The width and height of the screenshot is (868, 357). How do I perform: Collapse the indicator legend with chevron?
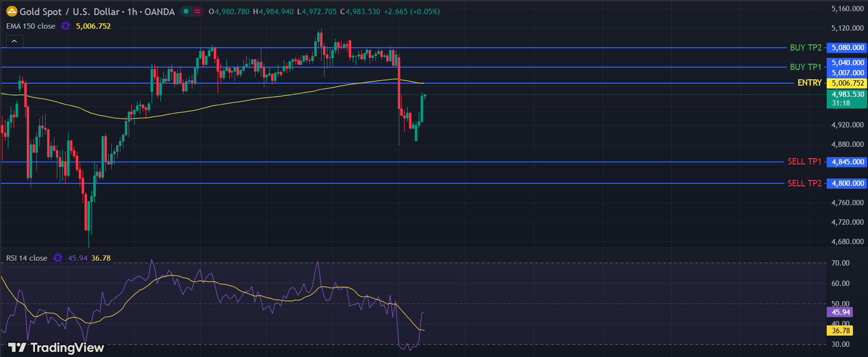[x=14, y=41]
